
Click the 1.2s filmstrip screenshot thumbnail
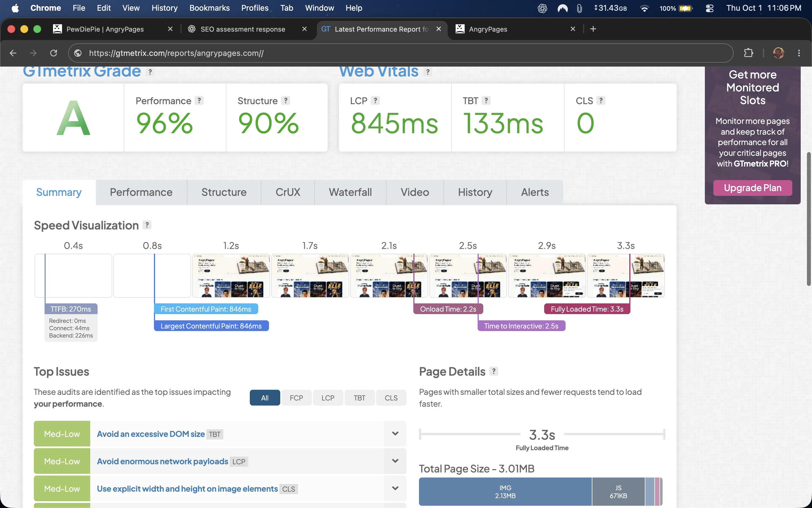click(x=231, y=276)
